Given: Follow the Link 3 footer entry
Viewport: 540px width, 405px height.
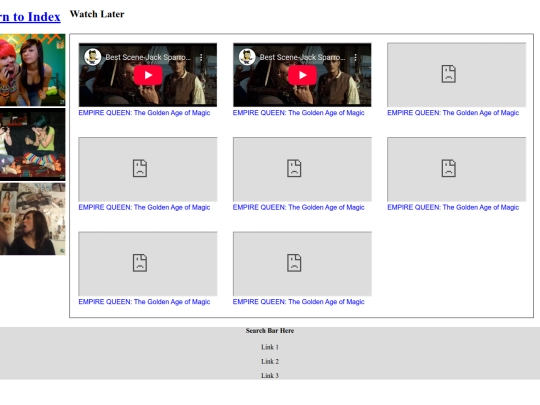Looking at the screenshot, I should 270,376.
